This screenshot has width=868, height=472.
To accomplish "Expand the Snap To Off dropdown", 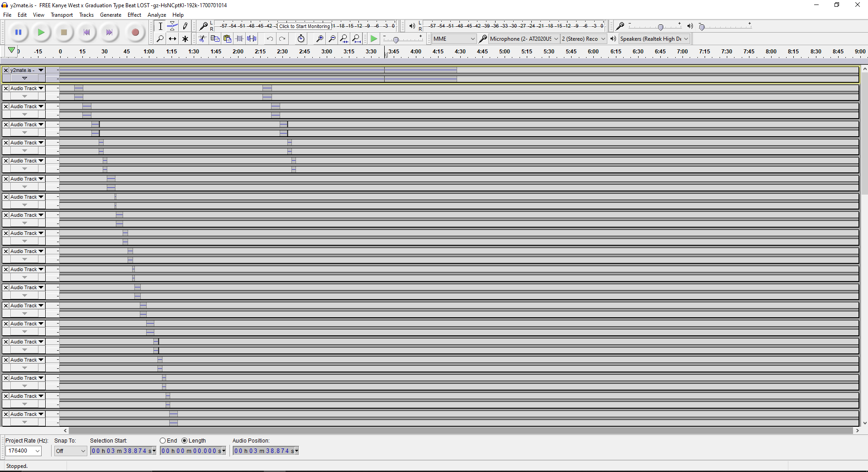I will click(70, 451).
